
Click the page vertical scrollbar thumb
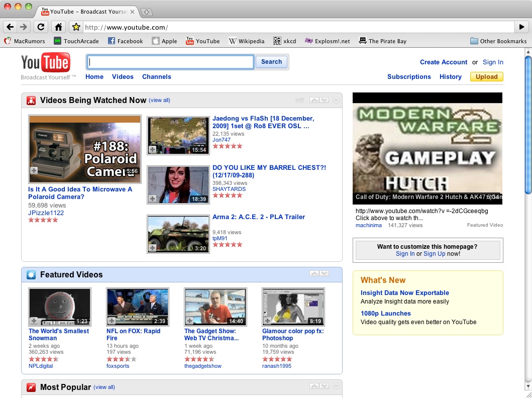[x=528, y=126]
